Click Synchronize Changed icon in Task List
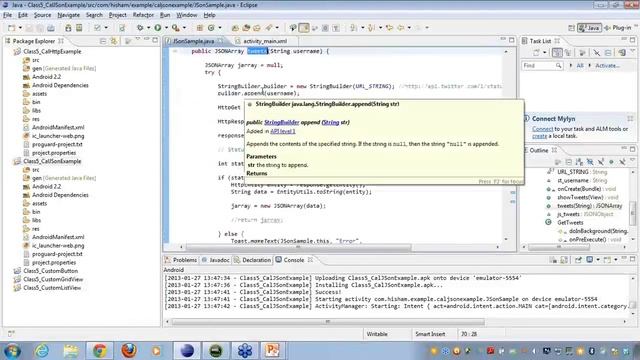 pos(622,53)
